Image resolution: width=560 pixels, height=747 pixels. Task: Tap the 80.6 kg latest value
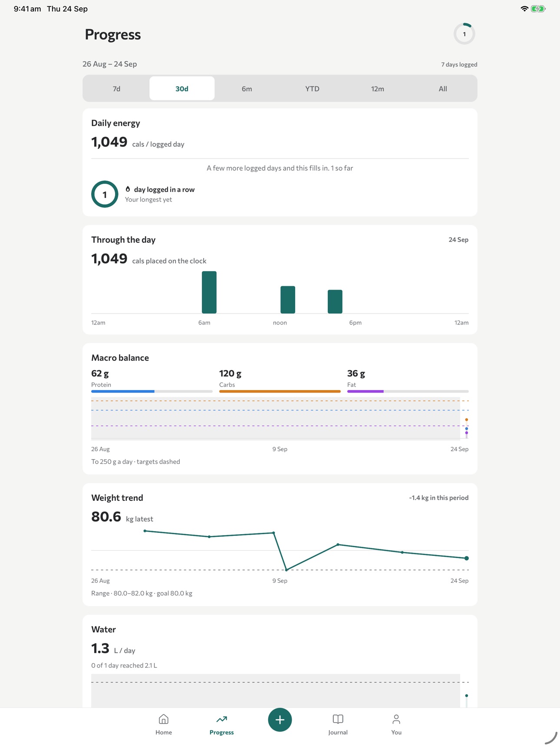pos(122,517)
